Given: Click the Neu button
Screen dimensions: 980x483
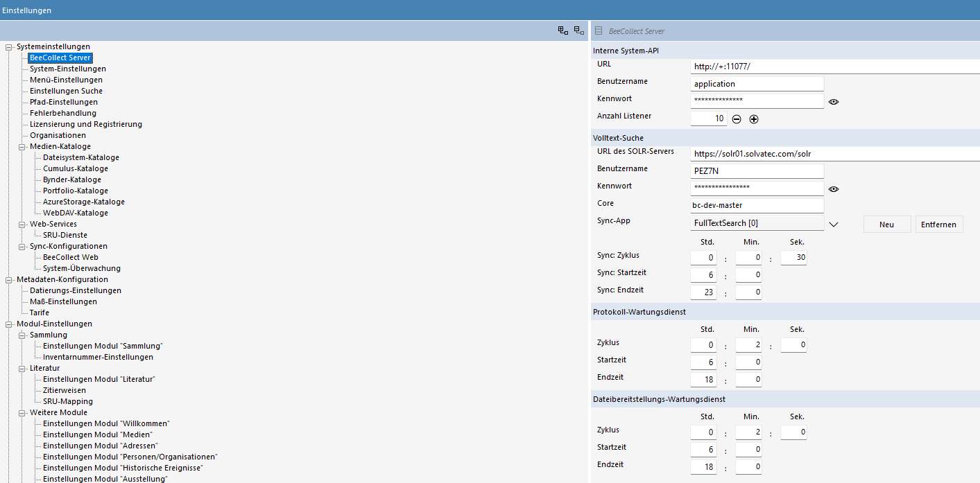Looking at the screenshot, I should 886,225.
